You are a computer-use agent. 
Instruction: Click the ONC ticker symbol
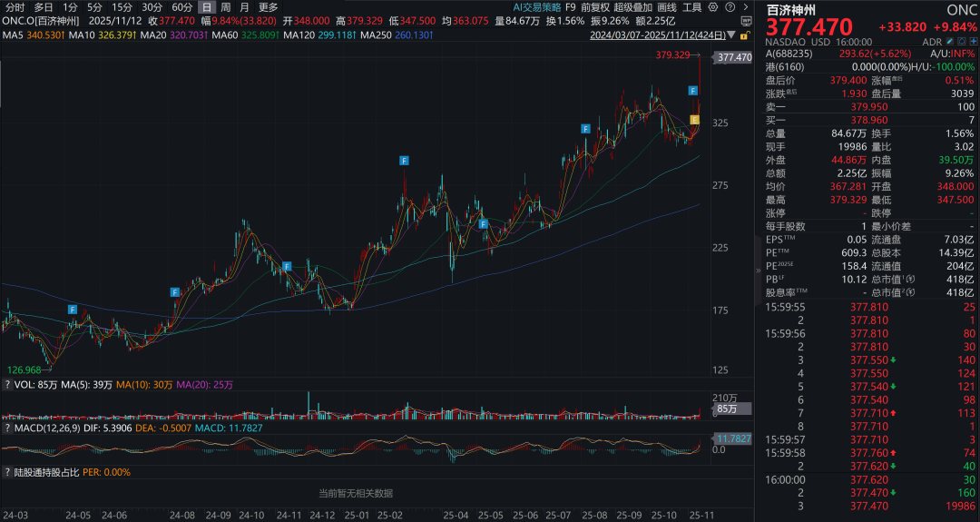[x=961, y=9]
